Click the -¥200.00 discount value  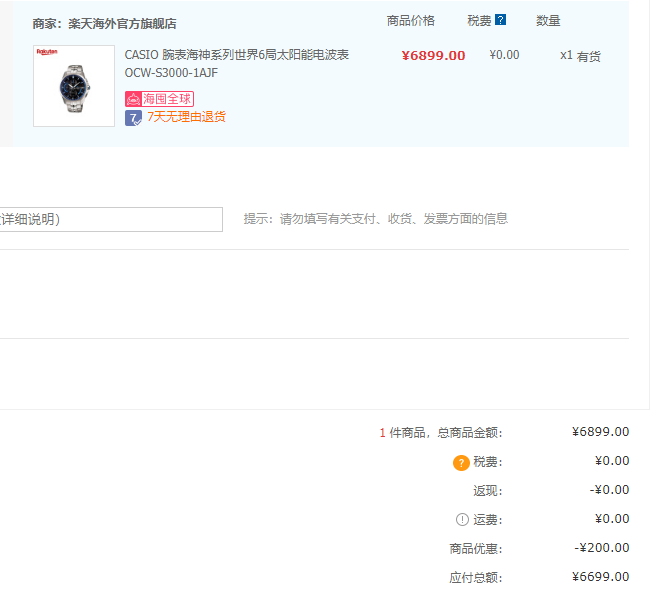pyautogui.click(x=602, y=547)
